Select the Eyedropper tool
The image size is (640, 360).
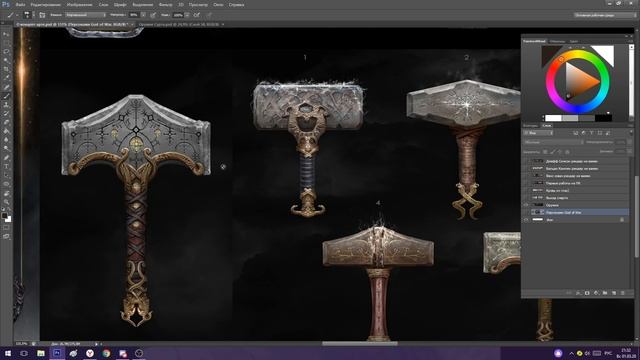tap(7, 78)
